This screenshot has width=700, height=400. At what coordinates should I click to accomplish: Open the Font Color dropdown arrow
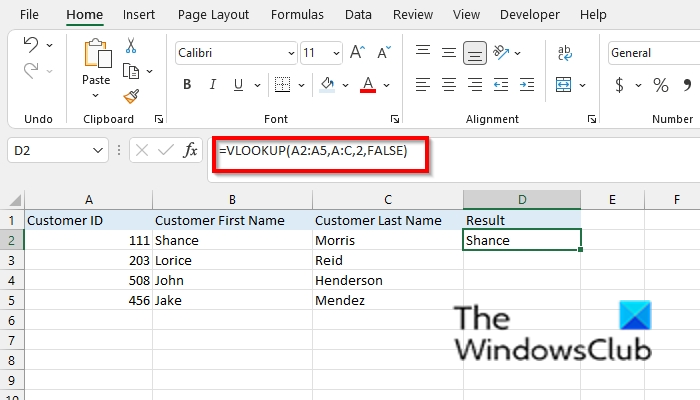pyautogui.click(x=386, y=85)
